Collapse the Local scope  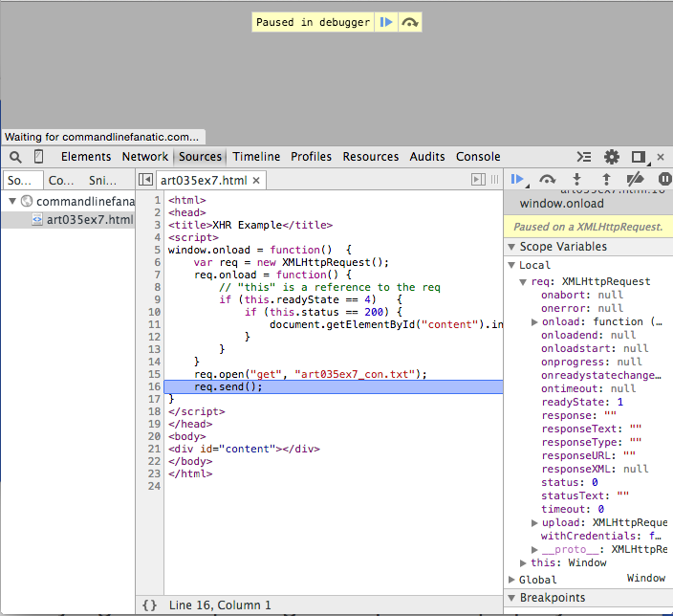pos(511,265)
